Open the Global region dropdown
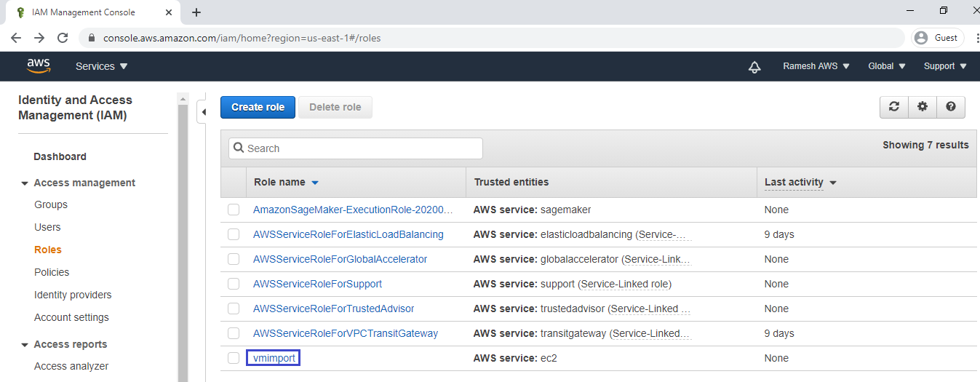 pos(887,66)
